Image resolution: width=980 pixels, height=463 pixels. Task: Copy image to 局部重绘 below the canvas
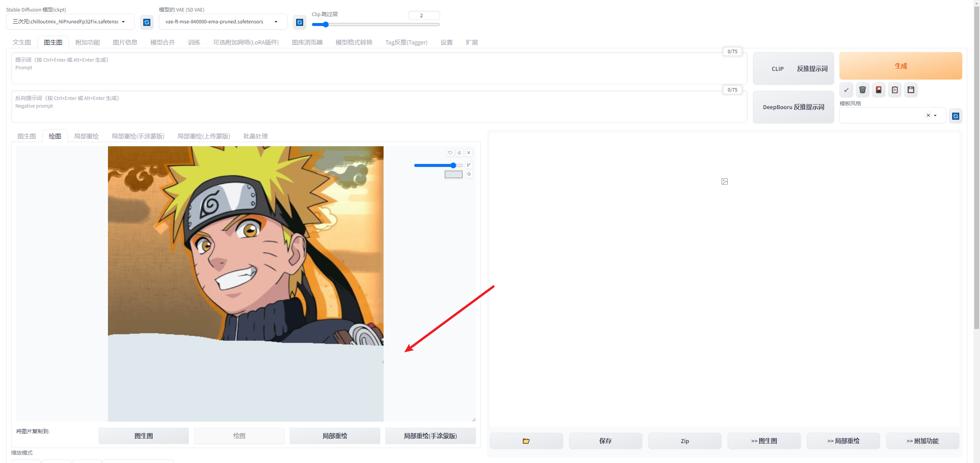(335, 436)
